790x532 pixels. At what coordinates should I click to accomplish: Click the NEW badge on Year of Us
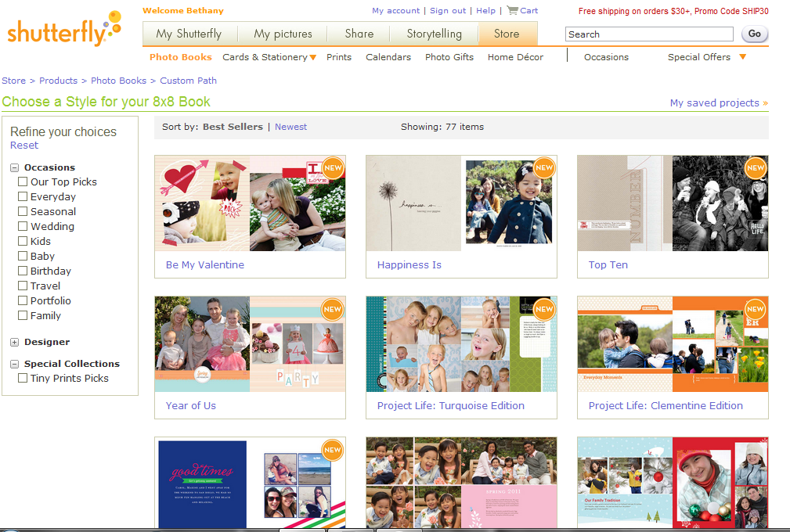tap(332, 310)
